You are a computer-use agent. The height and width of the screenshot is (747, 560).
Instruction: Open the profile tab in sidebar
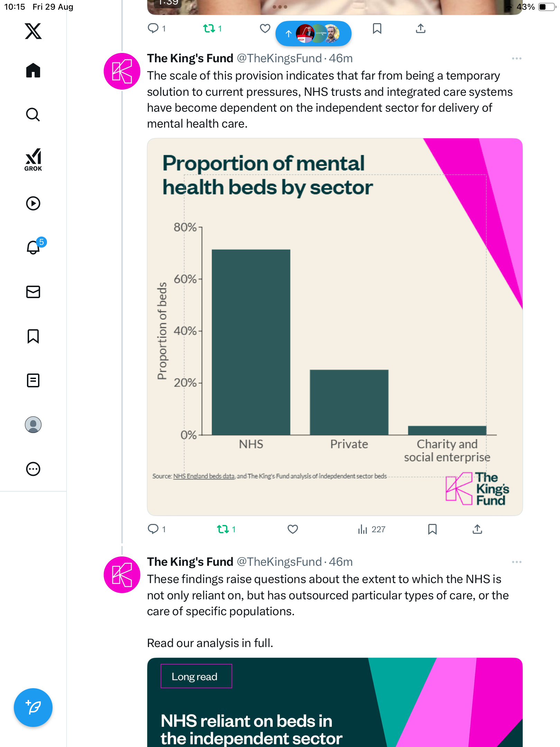[x=33, y=425]
